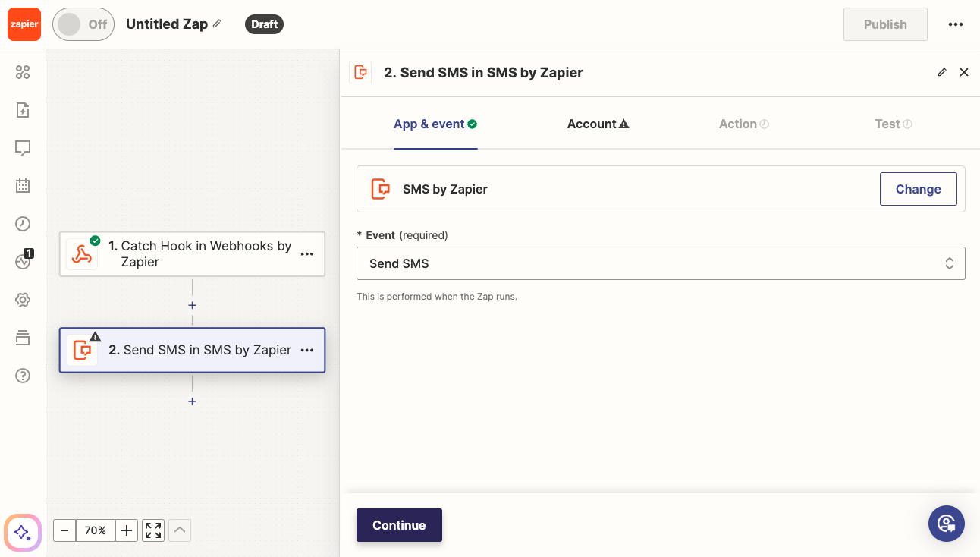Toggle the Zap On/Off switch
The image size is (980, 557).
coord(83,24)
